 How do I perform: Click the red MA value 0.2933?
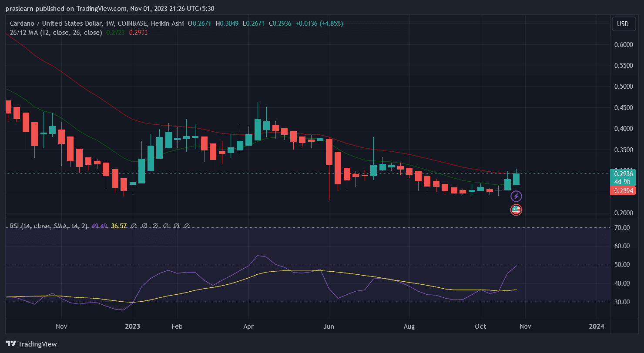point(138,33)
